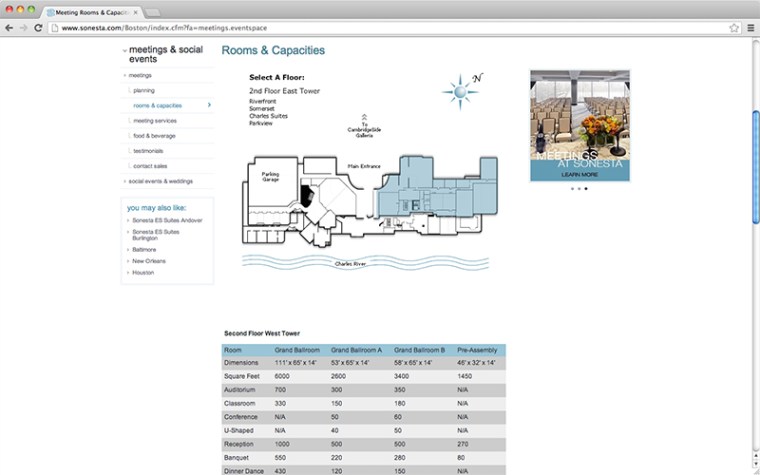This screenshot has height=475, width=760.
Task: Click the Banquet row label
Action: click(x=237, y=458)
